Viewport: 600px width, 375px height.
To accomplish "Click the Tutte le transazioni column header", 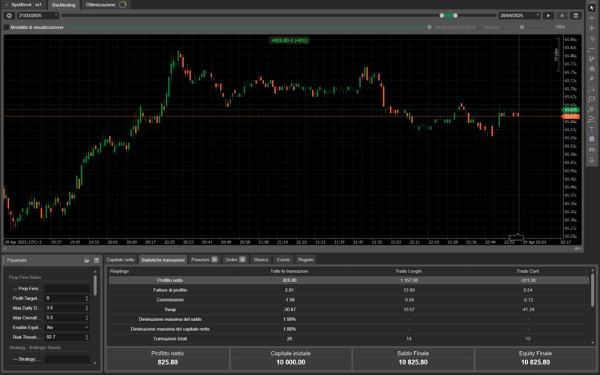I will tap(289, 271).
